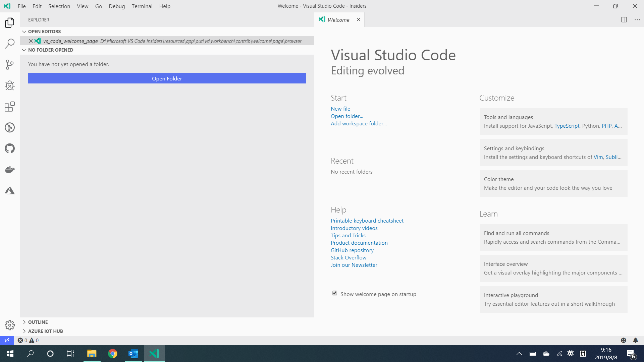
Task: Click the Open Folder button
Action: (167, 78)
